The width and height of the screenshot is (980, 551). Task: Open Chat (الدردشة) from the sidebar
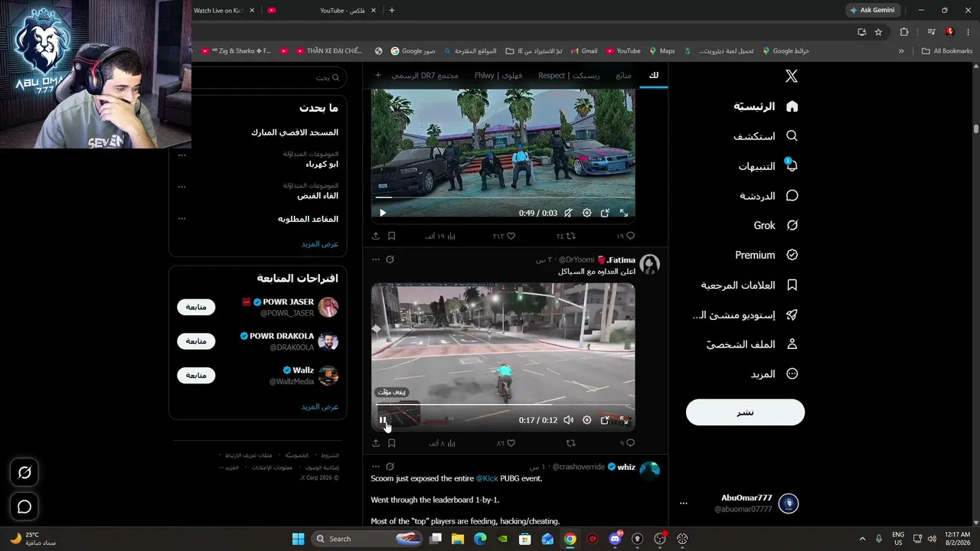pos(769,196)
